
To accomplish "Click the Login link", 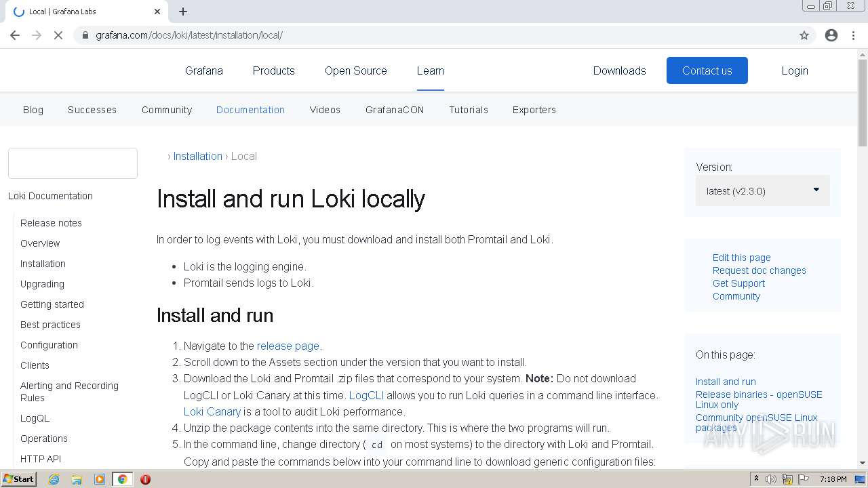I will pos(795,70).
